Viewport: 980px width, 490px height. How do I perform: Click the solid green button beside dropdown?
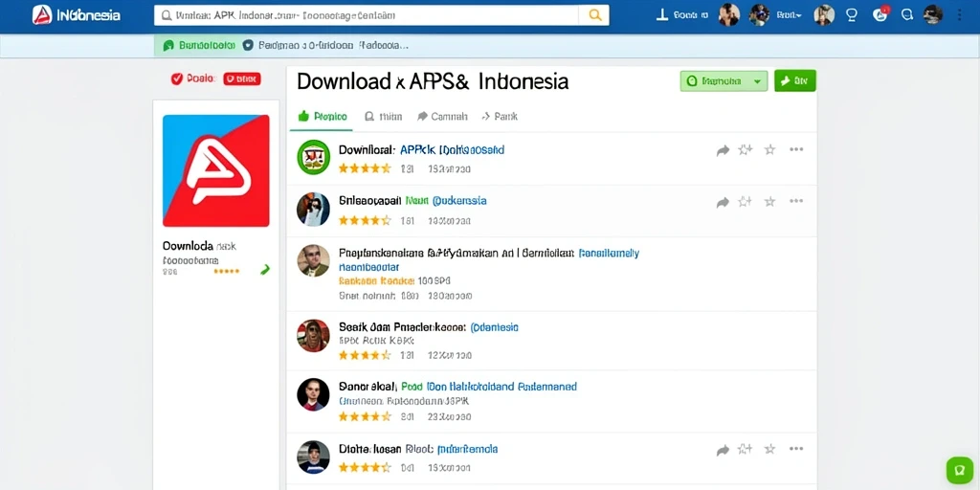point(795,80)
